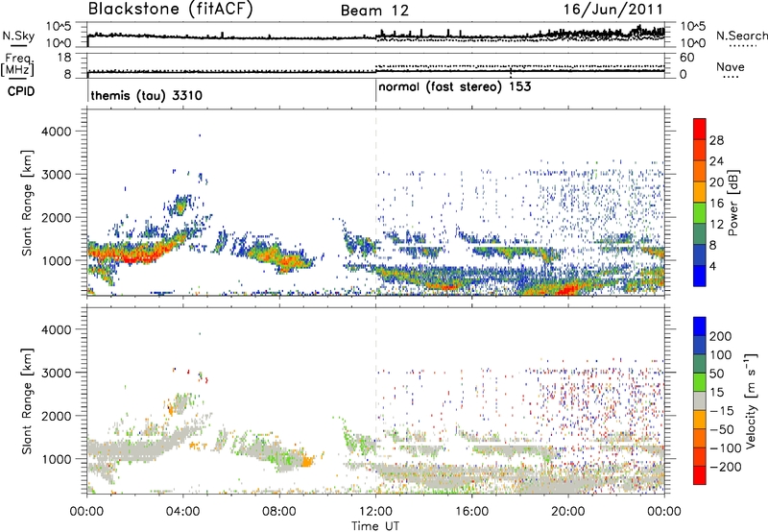Screen dimensions: 768x532
Task: Click the 'N.Sky' legend label
Action: [18, 36]
